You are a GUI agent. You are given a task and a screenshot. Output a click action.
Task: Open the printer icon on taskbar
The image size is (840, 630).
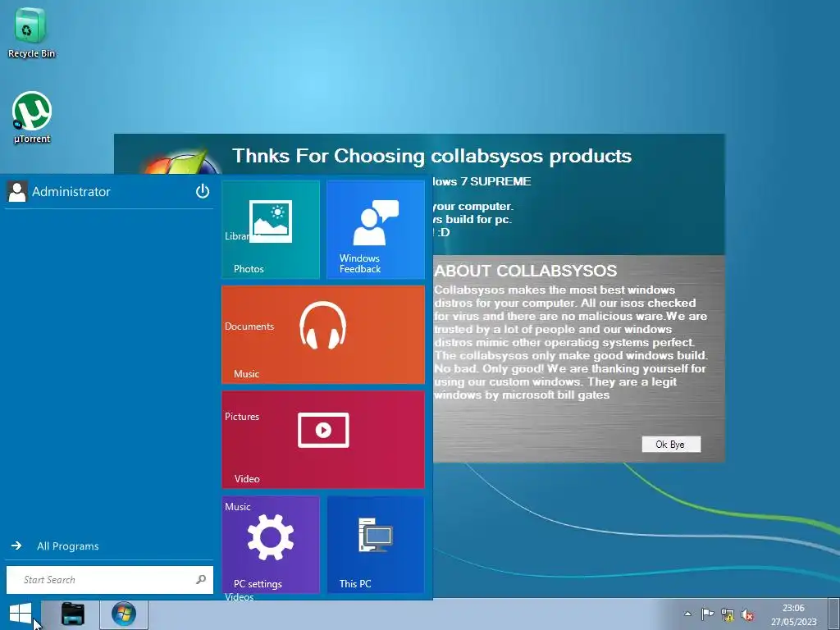[73, 614]
